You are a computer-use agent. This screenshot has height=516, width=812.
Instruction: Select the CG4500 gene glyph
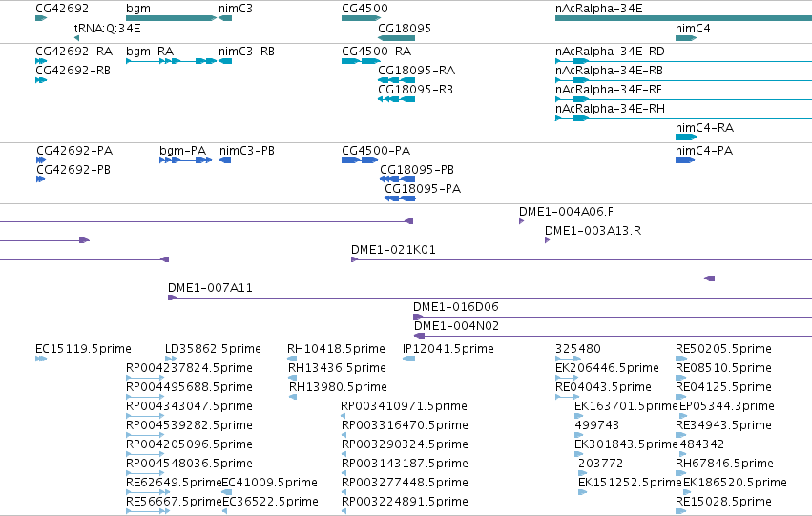(362, 18)
